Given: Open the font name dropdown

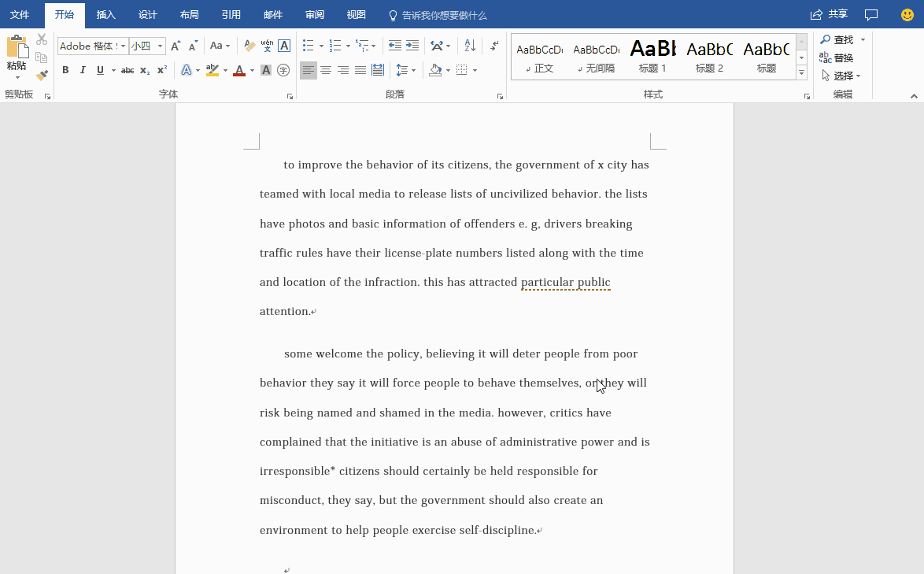Looking at the screenshot, I should tap(123, 46).
